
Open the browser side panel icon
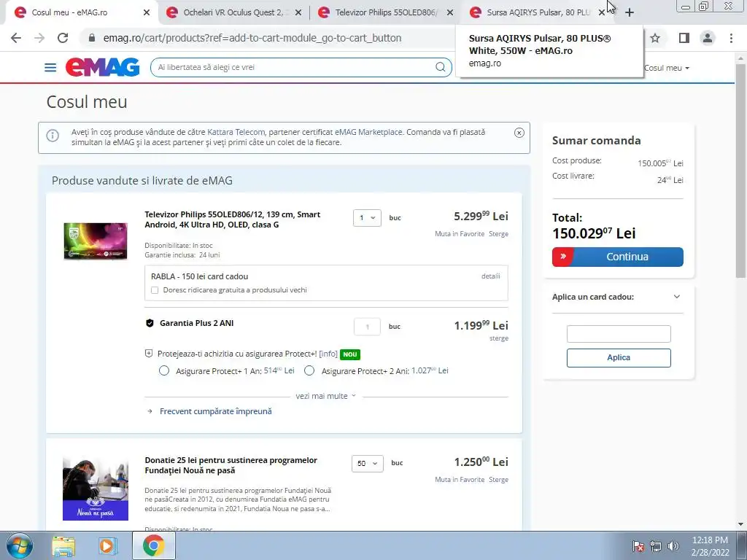(684, 38)
